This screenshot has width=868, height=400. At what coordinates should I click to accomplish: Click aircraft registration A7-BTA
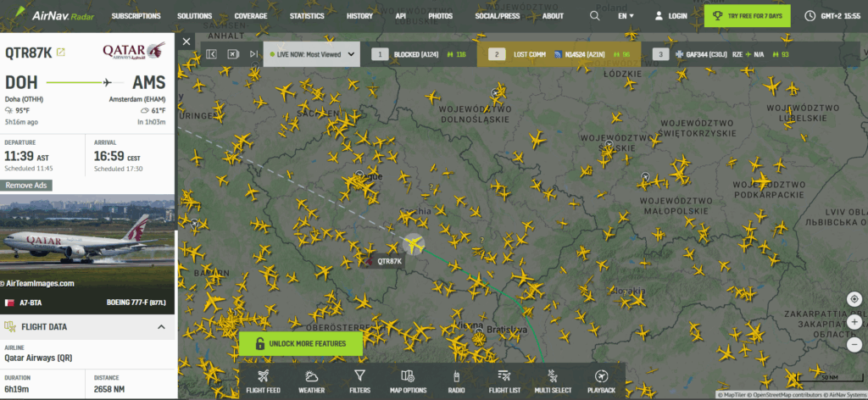(31, 303)
